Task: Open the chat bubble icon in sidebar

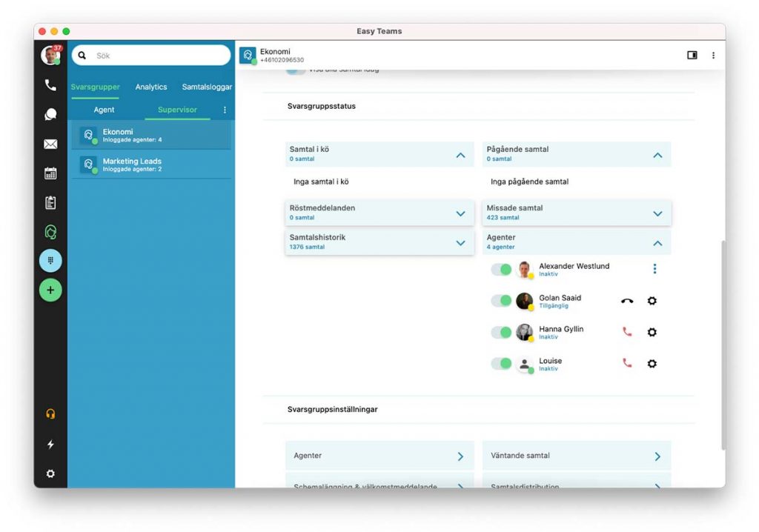Action: [50, 114]
